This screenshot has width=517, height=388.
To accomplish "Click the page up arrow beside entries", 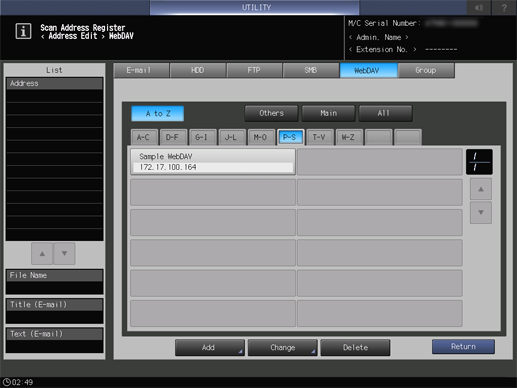I will click(x=481, y=189).
